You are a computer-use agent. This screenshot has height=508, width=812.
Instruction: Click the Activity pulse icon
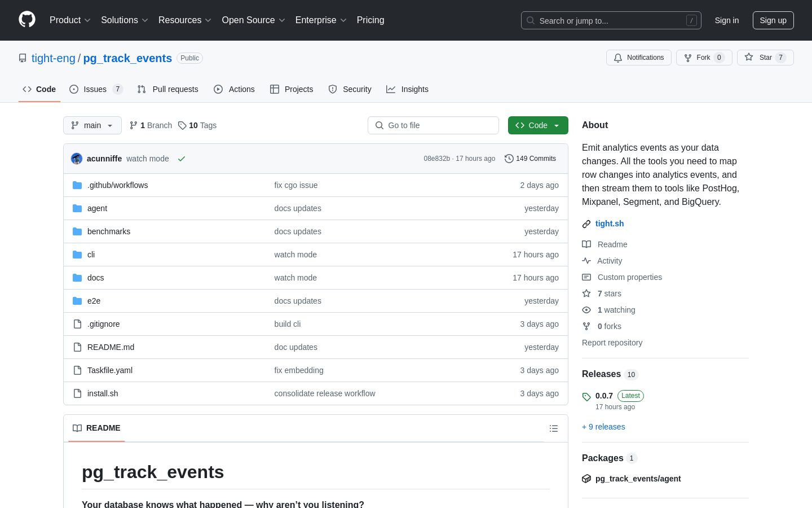pos(586,261)
